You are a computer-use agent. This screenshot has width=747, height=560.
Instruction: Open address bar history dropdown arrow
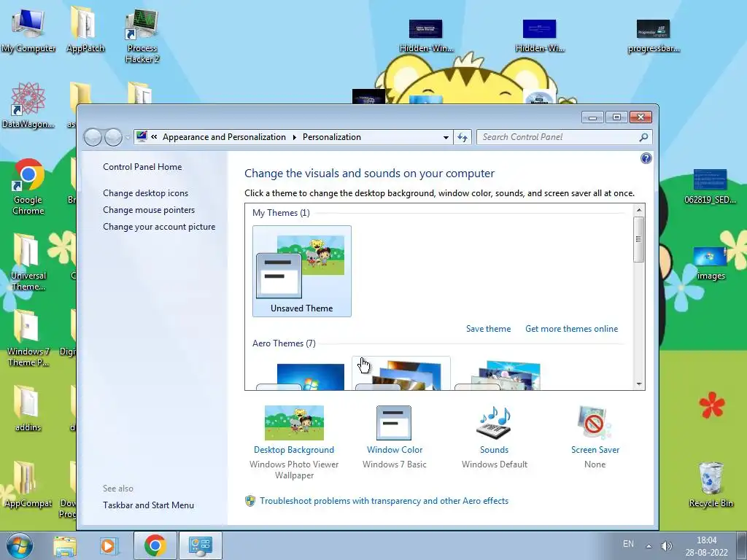pos(446,137)
